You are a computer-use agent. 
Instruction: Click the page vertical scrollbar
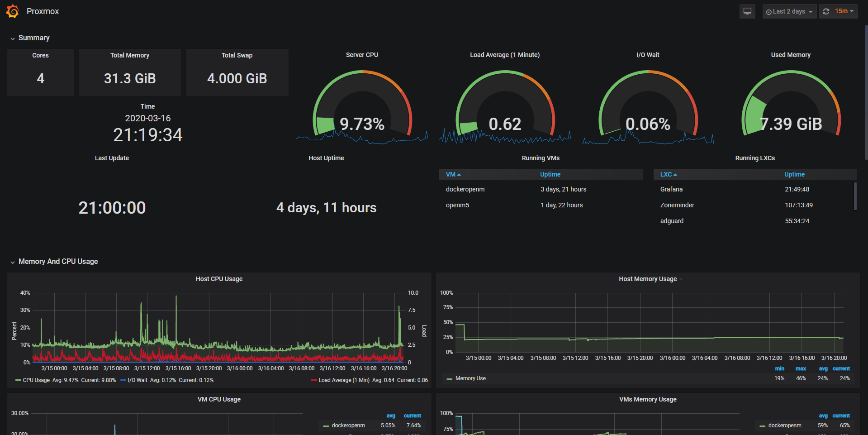click(x=866, y=92)
